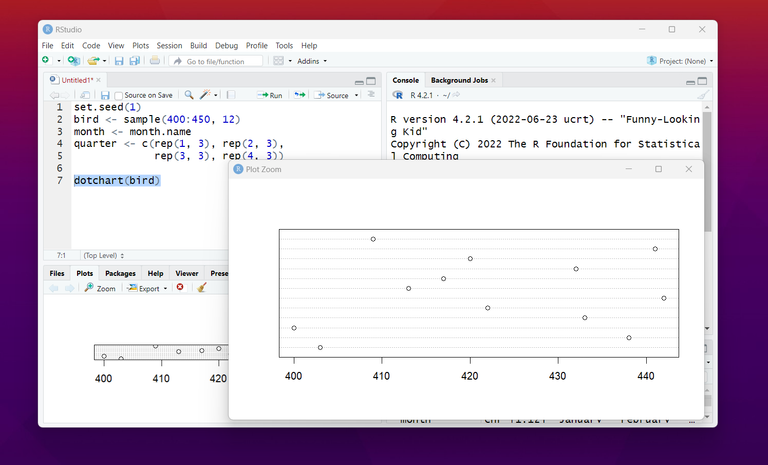This screenshot has width=768, height=465.
Task: Click the New File green plus icon
Action: coord(46,60)
